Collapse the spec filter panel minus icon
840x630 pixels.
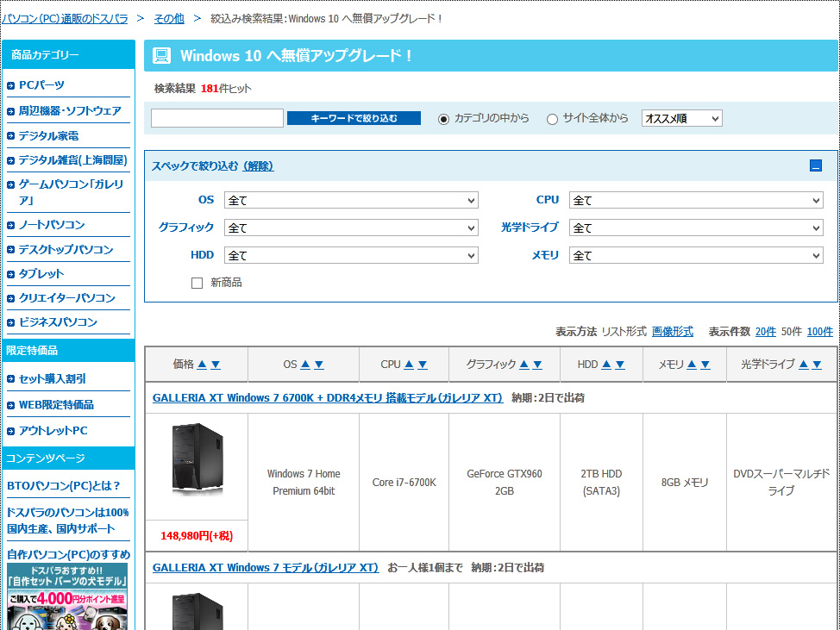click(816, 166)
